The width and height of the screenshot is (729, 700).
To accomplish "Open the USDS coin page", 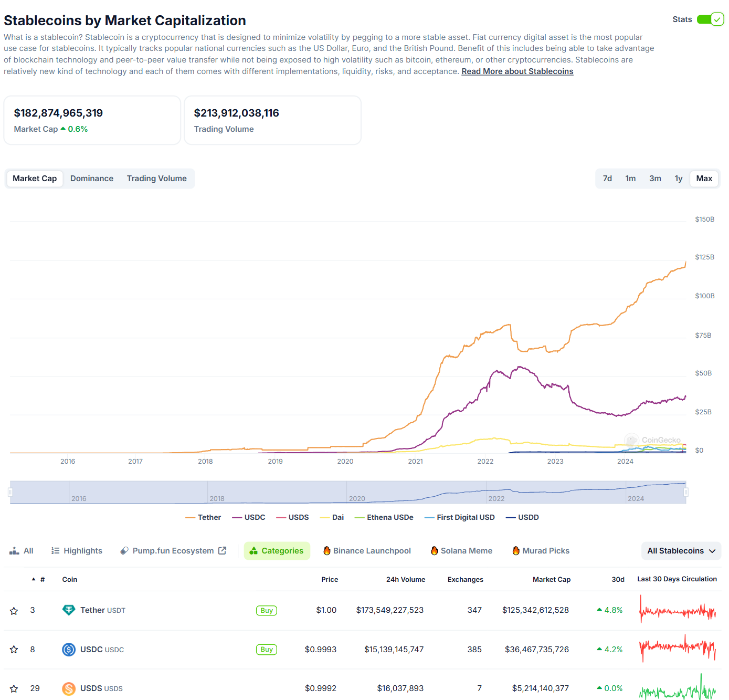I will (101, 688).
